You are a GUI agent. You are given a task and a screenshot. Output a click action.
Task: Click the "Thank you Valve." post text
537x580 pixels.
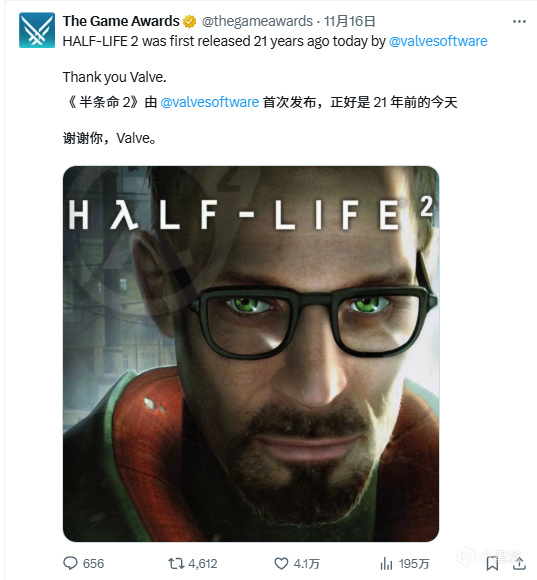115,77
